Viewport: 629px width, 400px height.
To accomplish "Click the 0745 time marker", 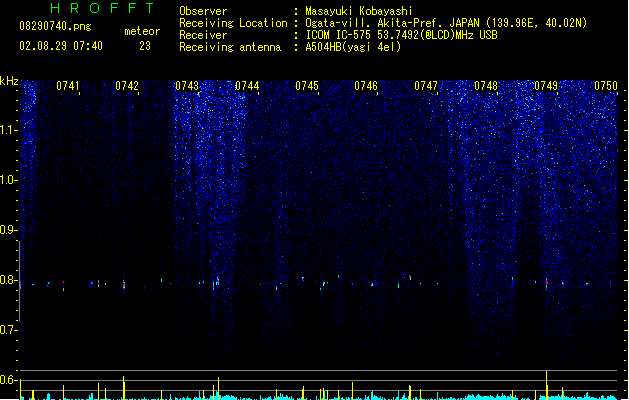I will (x=306, y=86).
